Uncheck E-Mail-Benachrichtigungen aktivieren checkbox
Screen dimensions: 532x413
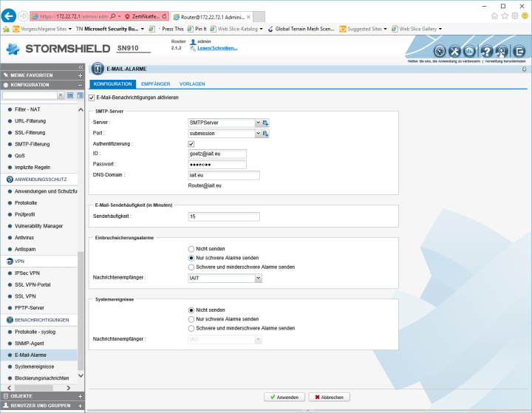pyautogui.click(x=92, y=98)
